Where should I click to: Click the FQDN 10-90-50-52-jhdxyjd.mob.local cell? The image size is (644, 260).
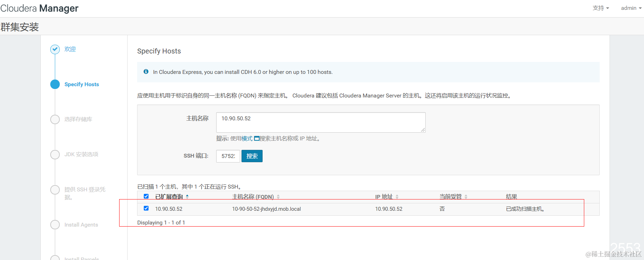tap(266, 209)
